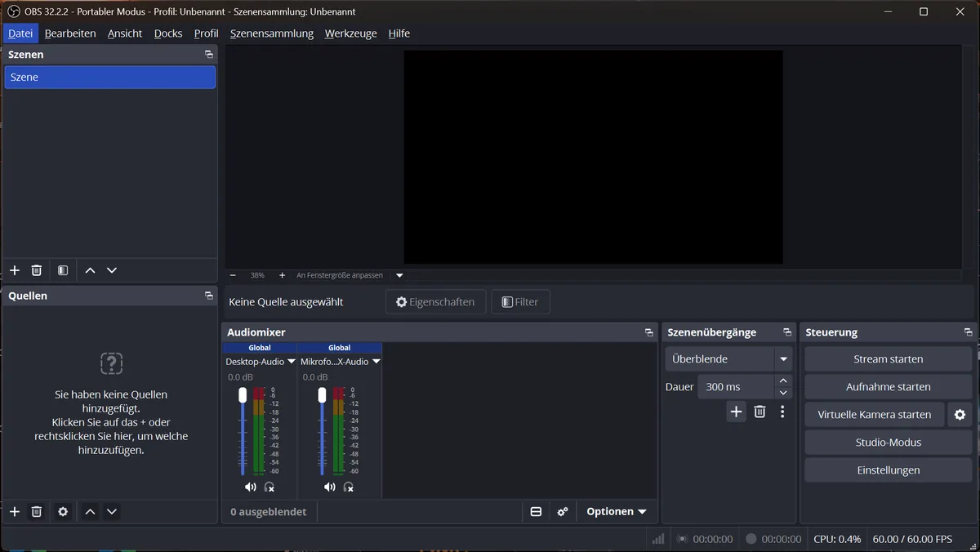Toggle Studio-Modus on

point(889,443)
